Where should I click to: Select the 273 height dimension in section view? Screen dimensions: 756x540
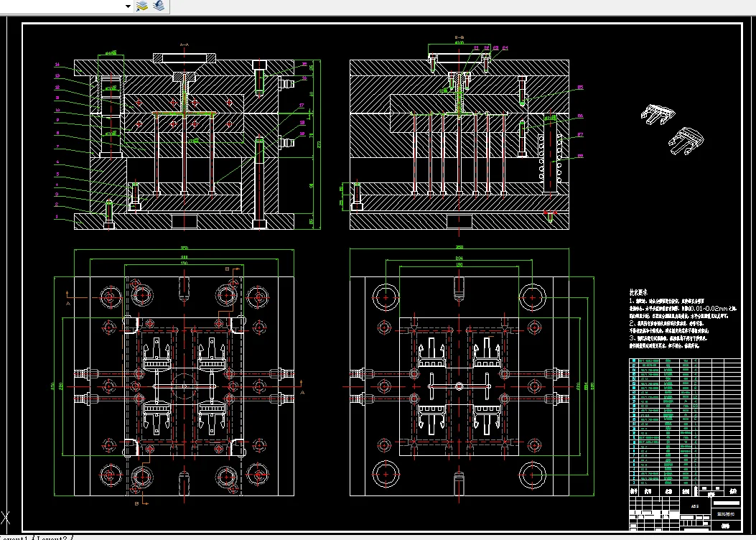[319, 144]
